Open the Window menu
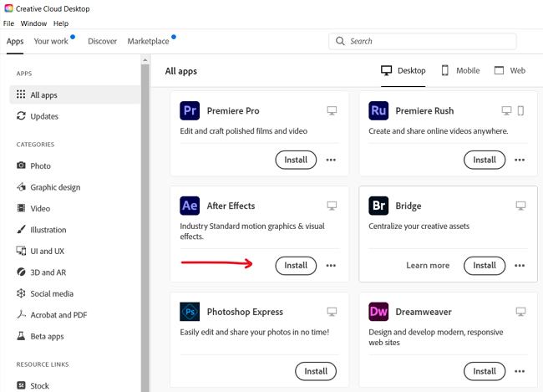Viewport: 543px width, 392px height. click(33, 23)
